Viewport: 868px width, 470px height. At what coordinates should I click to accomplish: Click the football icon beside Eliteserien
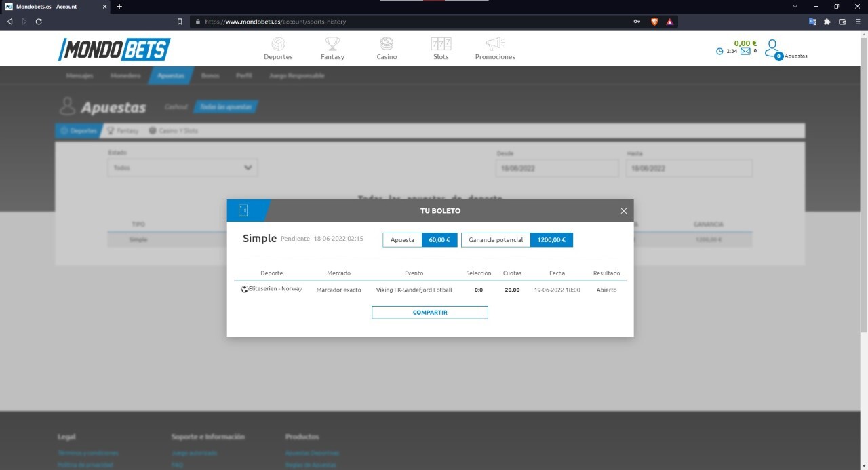(x=245, y=289)
